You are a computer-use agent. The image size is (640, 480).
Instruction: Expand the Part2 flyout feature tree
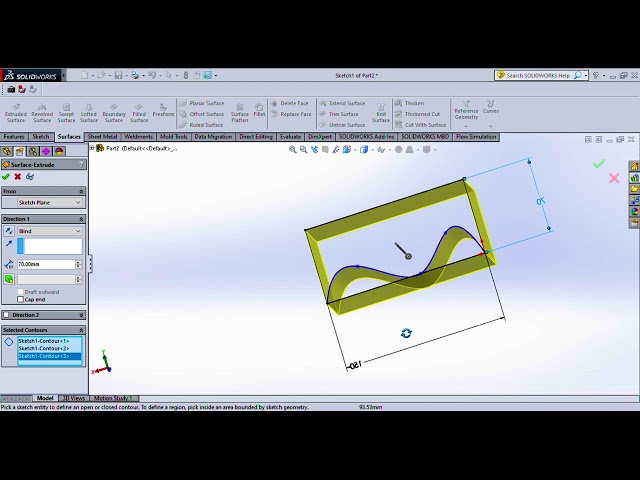(92, 148)
